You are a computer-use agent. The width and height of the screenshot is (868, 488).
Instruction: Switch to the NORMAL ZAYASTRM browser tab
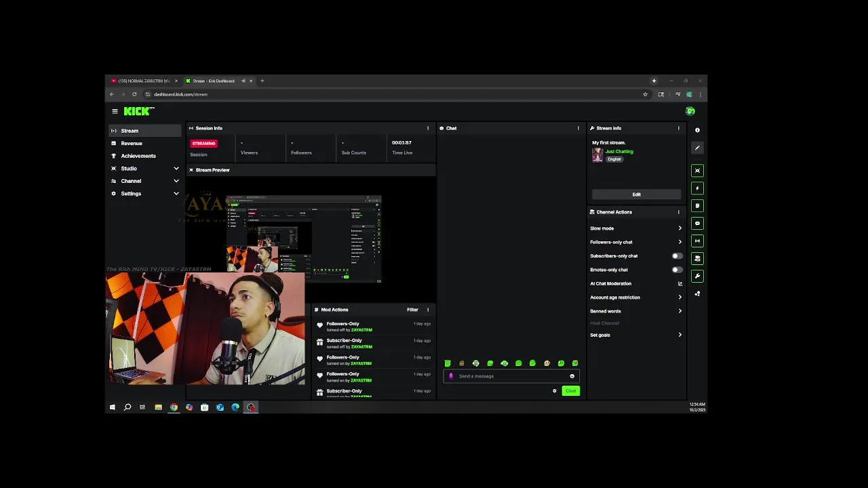(144, 81)
